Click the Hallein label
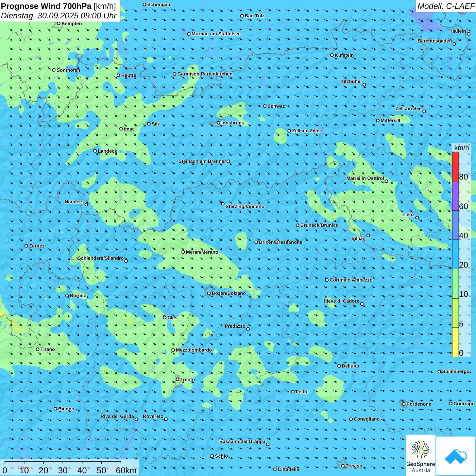This screenshot has width=476, height=476. pyautogui.click(x=458, y=31)
